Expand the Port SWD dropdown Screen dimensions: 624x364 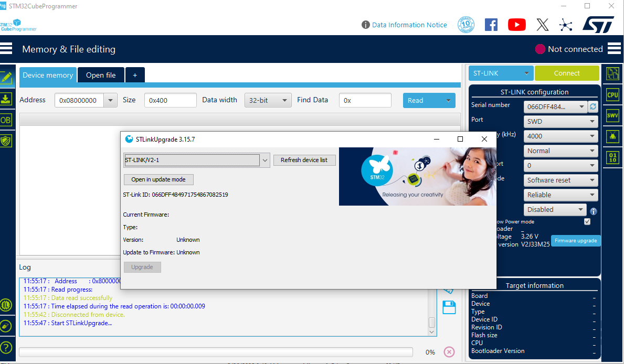click(x=561, y=121)
